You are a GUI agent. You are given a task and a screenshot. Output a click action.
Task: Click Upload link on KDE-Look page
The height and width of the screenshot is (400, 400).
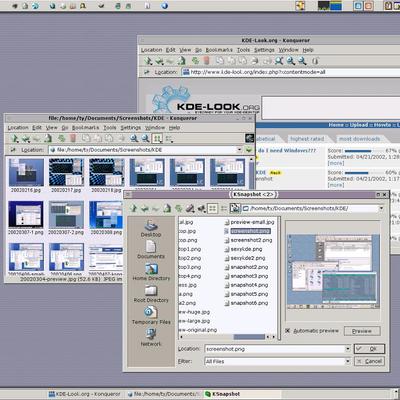(359, 125)
